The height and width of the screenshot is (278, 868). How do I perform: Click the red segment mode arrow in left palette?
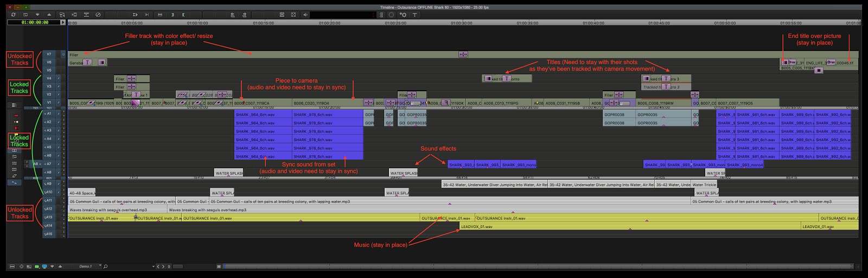pyautogui.click(x=16, y=116)
